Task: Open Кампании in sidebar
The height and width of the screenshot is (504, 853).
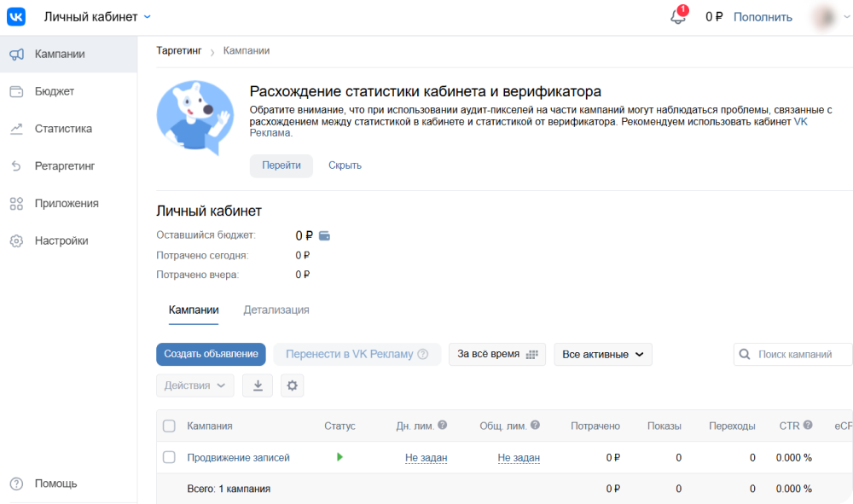Action: [x=68, y=54]
